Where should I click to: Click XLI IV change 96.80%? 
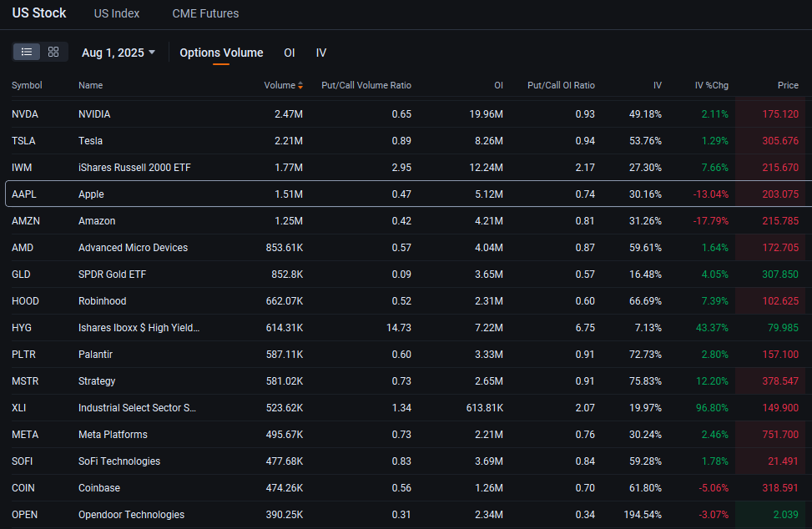712,408
